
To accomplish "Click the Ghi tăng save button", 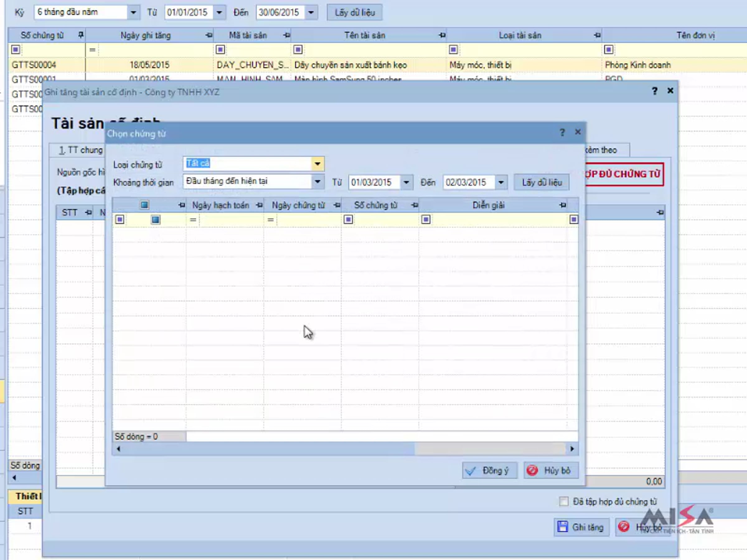I will 581,527.
